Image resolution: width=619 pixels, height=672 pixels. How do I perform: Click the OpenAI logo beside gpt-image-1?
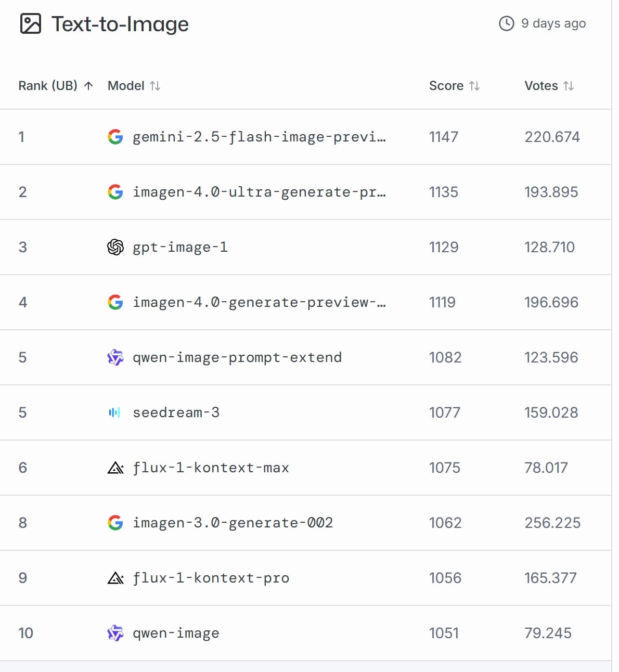[x=115, y=247]
